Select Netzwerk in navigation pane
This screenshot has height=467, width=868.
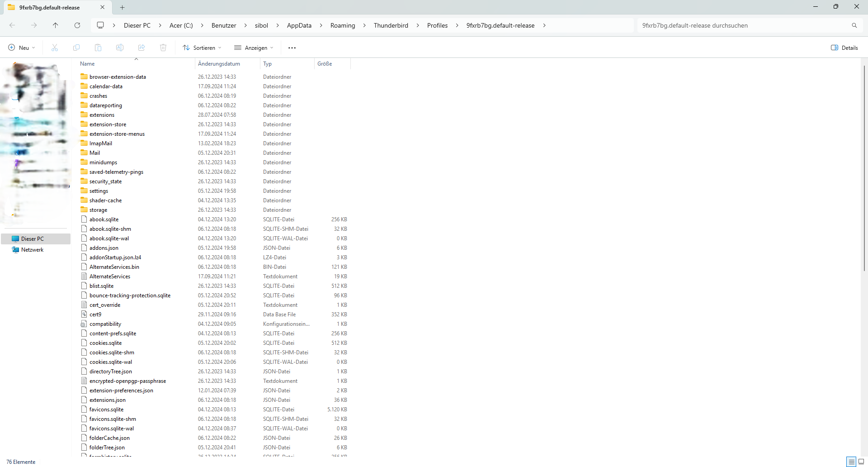32,250
